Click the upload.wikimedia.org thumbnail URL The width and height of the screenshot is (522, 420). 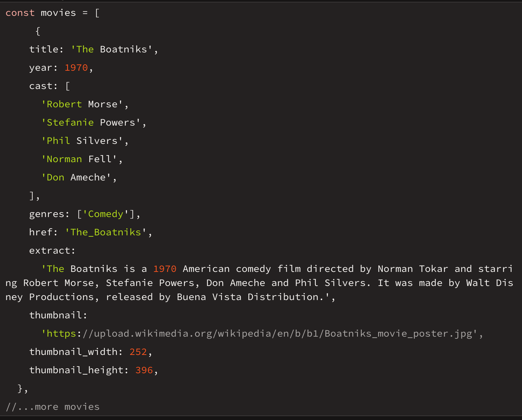click(259, 333)
